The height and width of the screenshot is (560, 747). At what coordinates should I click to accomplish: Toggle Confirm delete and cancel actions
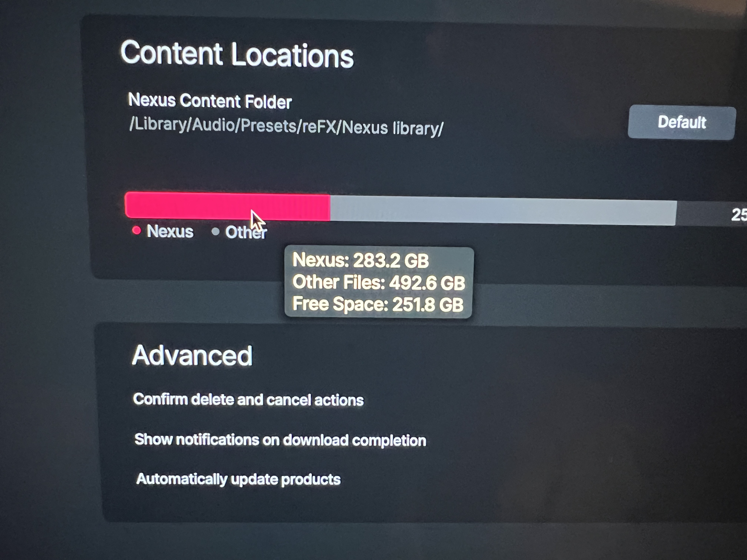pos(248,400)
